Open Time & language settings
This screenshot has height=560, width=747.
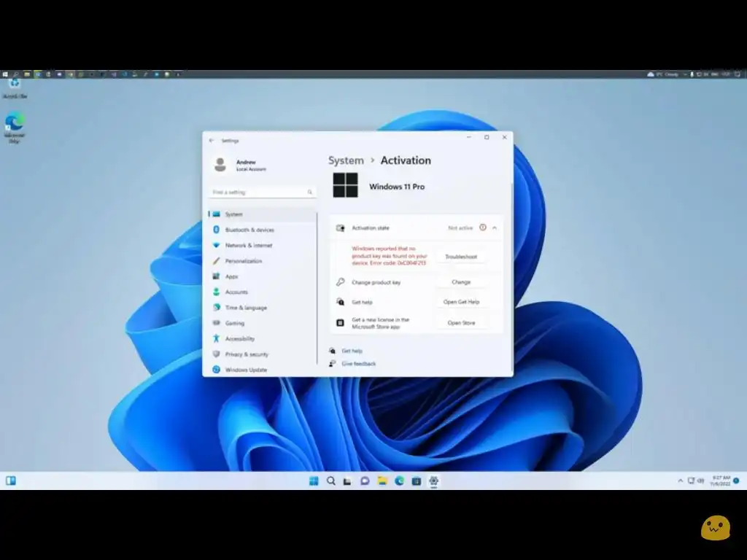tap(262, 308)
